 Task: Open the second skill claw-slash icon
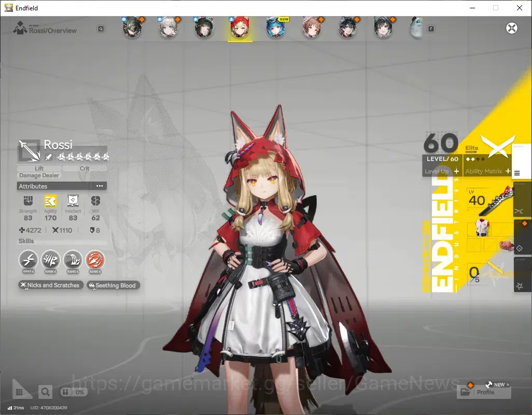click(50, 260)
